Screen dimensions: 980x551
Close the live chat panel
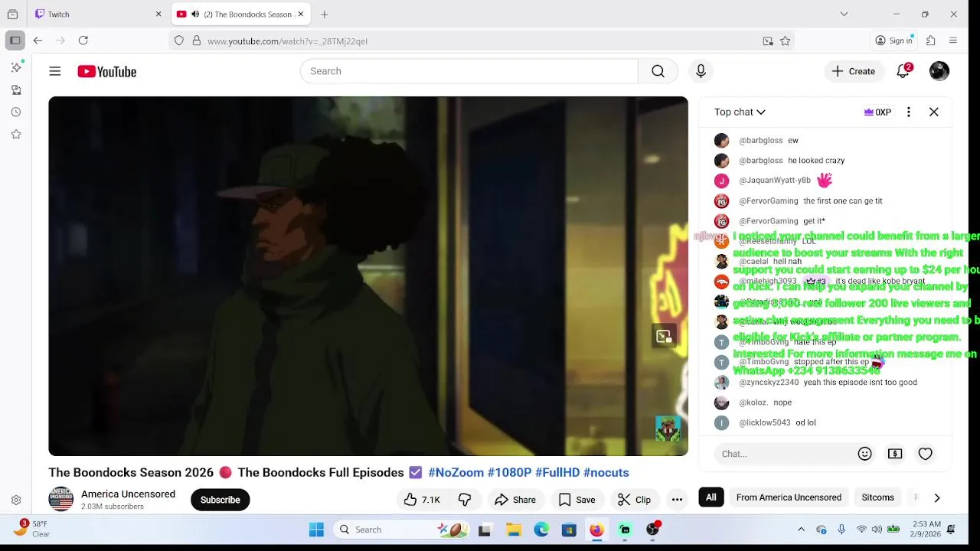[934, 112]
